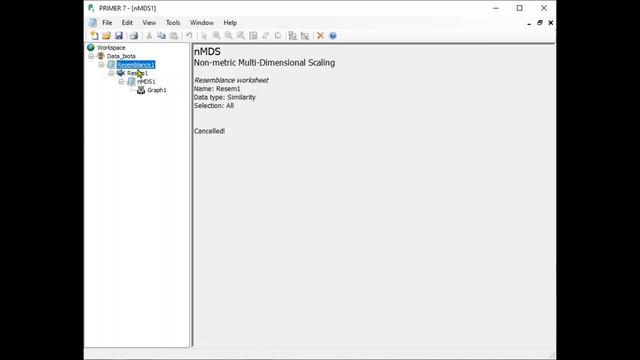The height and width of the screenshot is (360, 640).
Task: Click the red X delete toolbar icon
Action: click(320, 36)
